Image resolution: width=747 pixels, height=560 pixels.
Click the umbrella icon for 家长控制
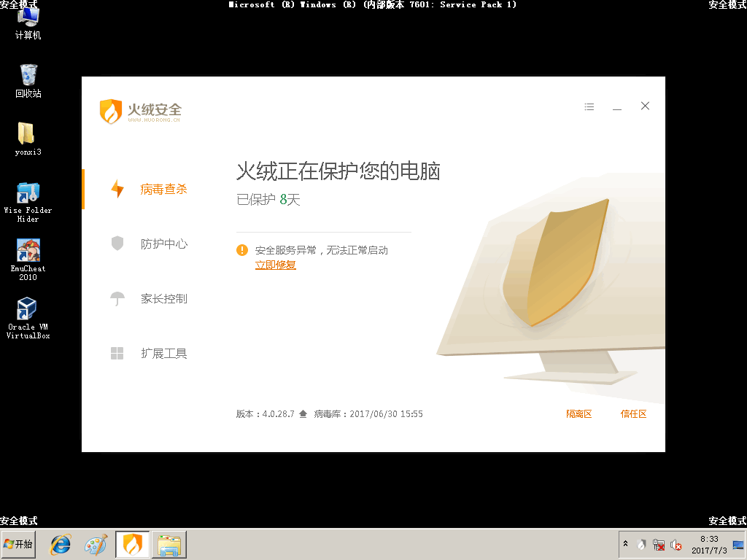pos(117,299)
